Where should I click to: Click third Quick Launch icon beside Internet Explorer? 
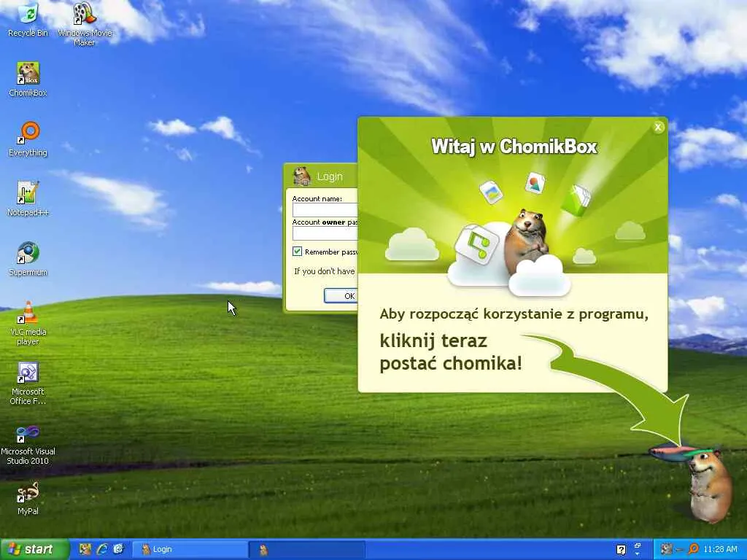(x=119, y=549)
